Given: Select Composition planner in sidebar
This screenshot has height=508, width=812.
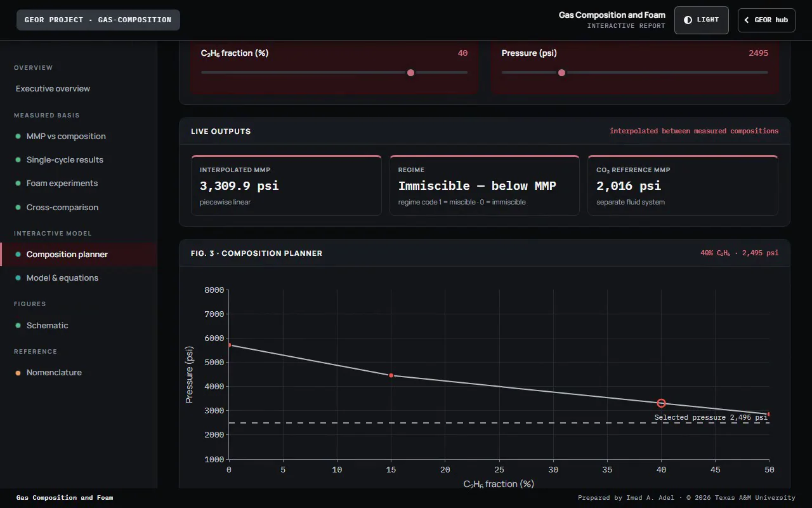Looking at the screenshot, I should (x=79, y=254).
